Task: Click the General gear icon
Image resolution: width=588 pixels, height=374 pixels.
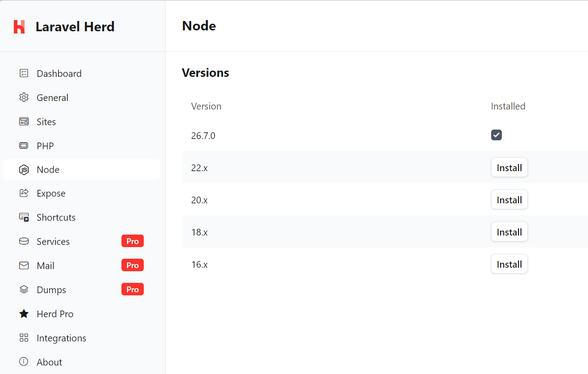Action: click(24, 97)
